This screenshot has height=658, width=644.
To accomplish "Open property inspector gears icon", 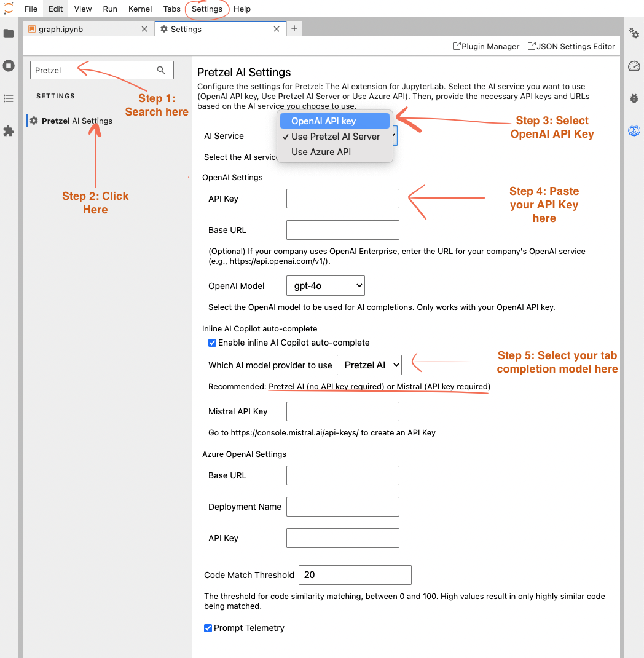I will [x=634, y=33].
